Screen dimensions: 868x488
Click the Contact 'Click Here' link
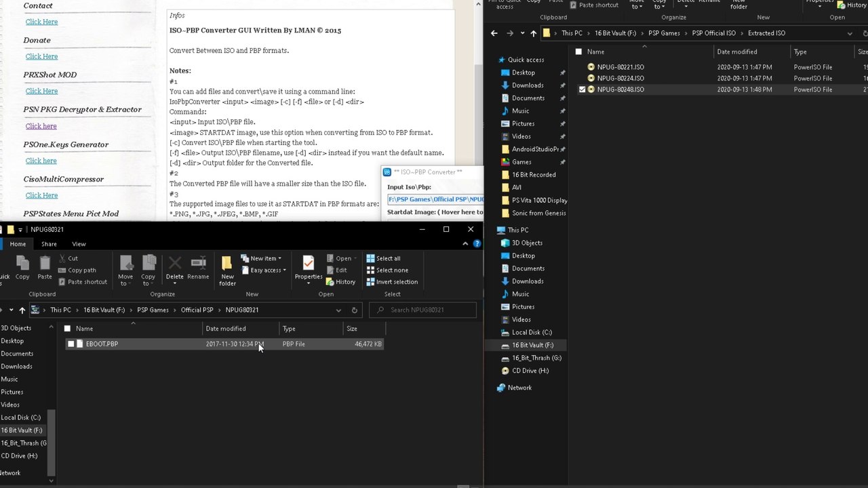(41, 22)
